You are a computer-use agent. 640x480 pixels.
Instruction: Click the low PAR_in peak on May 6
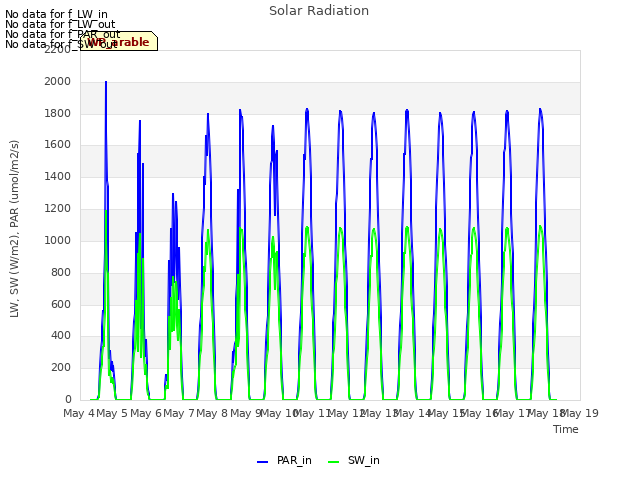click(x=173, y=194)
